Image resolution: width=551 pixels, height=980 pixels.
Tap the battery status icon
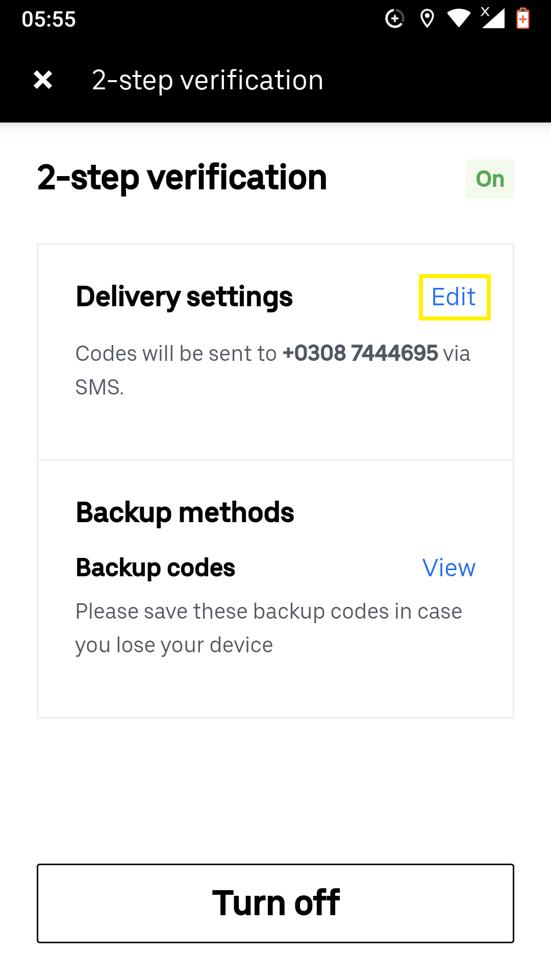pyautogui.click(x=523, y=18)
